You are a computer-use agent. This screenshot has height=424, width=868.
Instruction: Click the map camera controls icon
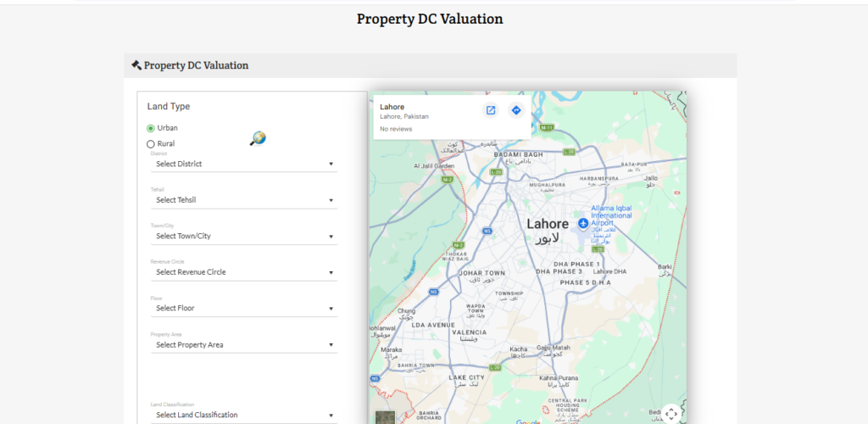coord(670,413)
